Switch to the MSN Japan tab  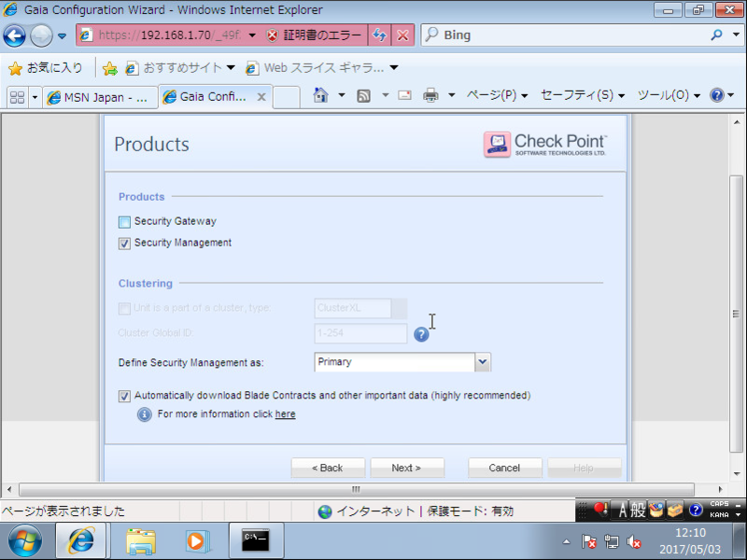pos(100,98)
